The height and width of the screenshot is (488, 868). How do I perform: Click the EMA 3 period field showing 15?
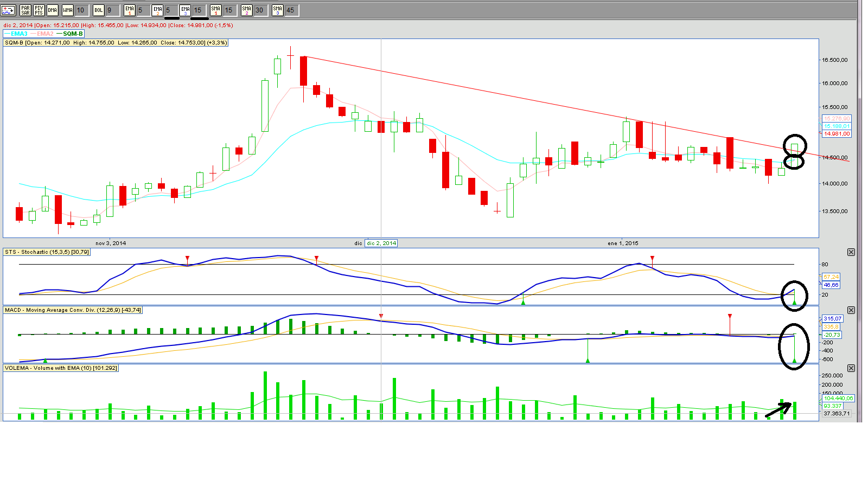[x=199, y=10]
